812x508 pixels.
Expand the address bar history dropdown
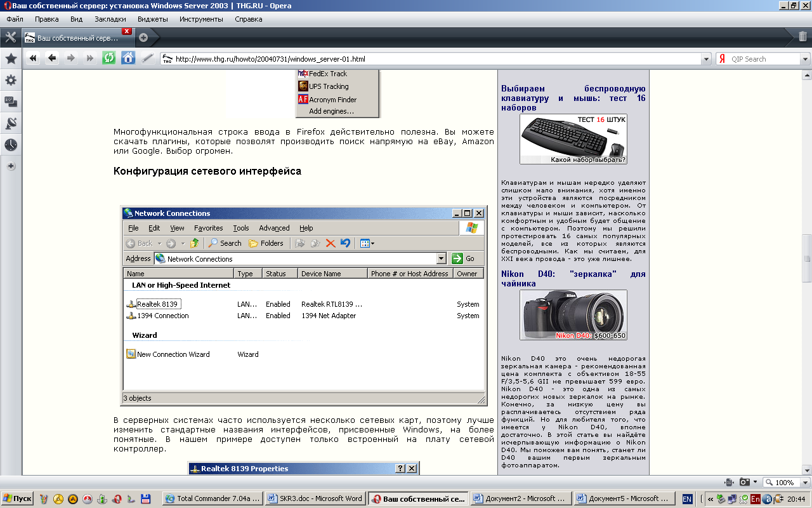point(706,59)
